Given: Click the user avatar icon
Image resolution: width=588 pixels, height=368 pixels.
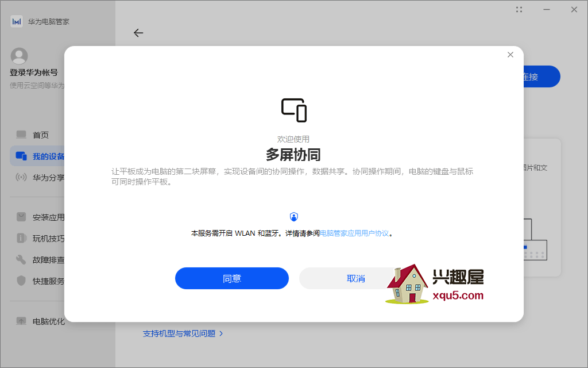Looking at the screenshot, I should point(19,56).
